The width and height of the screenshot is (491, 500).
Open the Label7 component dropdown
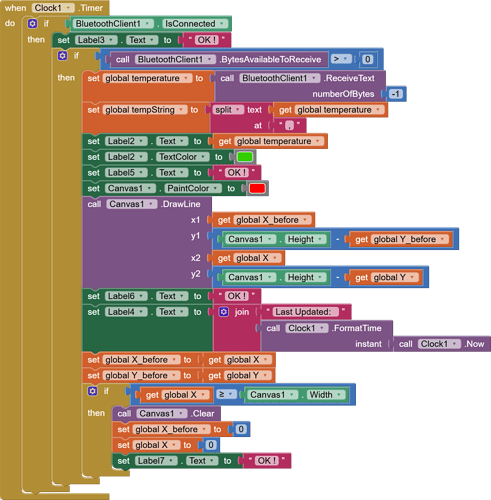point(156,461)
